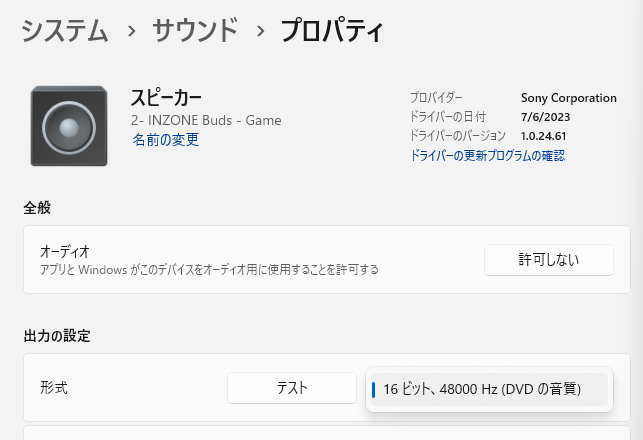Click the 形式 setting label
Viewport: 643px width, 440px height.
pos(53,388)
